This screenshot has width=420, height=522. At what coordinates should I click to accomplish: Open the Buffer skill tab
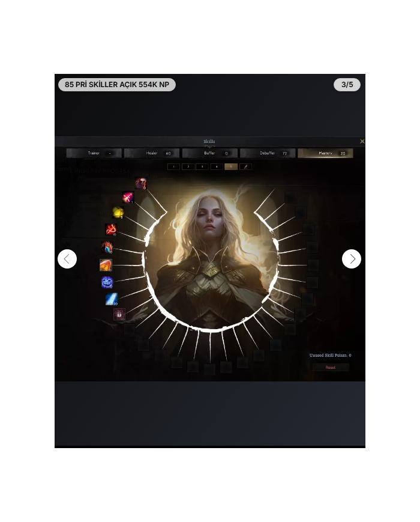click(x=209, y=153)
